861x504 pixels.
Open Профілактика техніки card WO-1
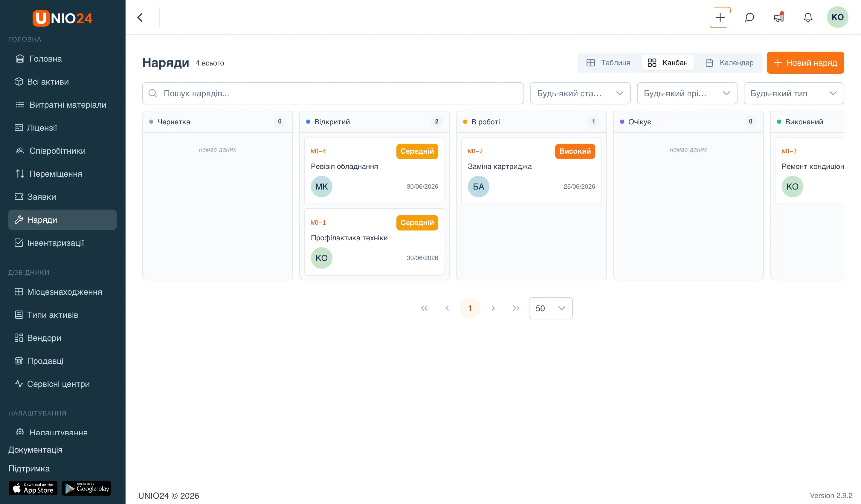[375, 242]
